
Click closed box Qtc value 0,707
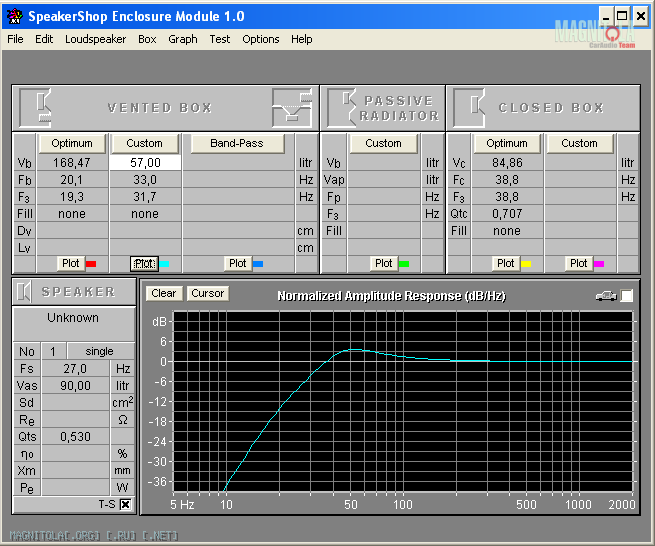[x=507, y=214]
